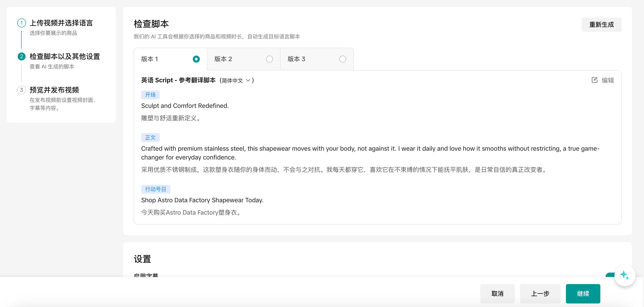This screenshot has width=644, height=307.
Task: Click the 重新生成 button
Action: pyautogui.click(x=601, y=25)
